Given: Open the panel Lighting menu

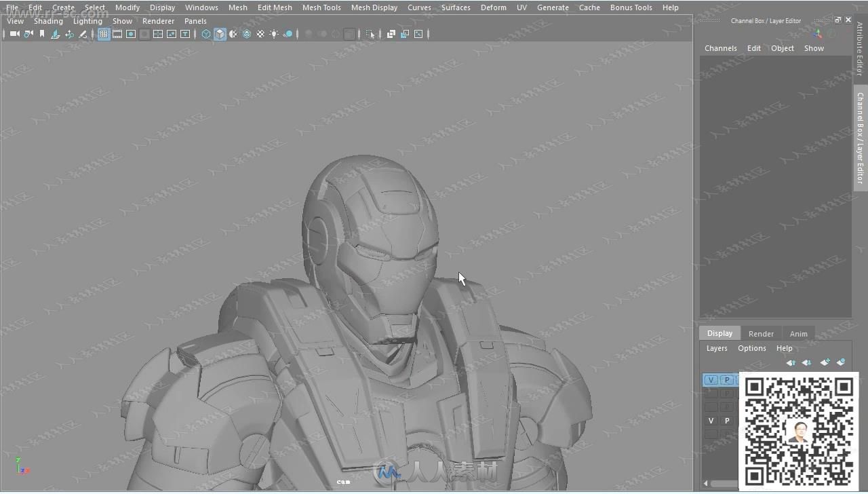Looking at the screenshot, I should [87, 21].
